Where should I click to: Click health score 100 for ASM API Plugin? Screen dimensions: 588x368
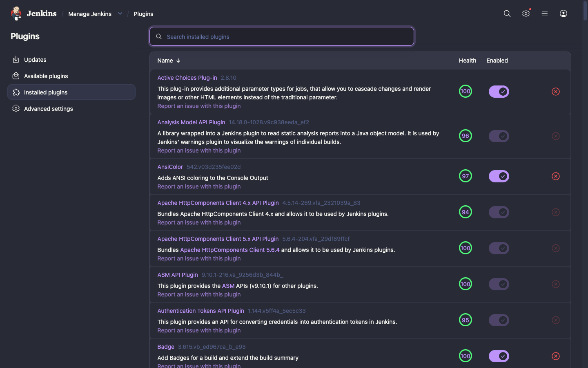(465, 284)
